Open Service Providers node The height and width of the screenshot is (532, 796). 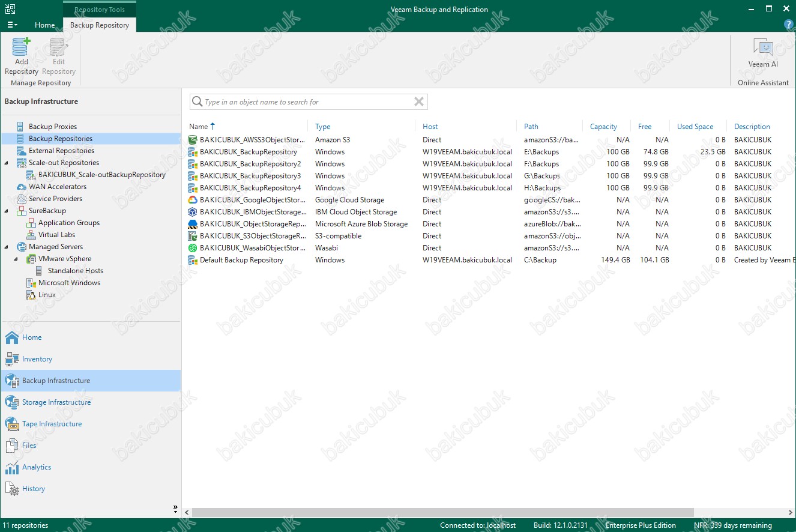point(55,199)
